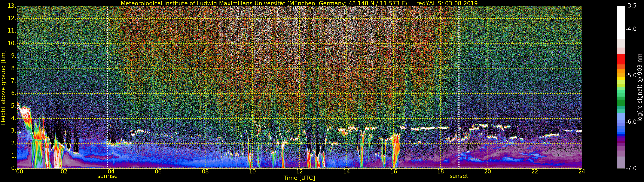644x182 pixels.
Task: Click the 'Time [UTC]' axis label
Action: (299, 178)
